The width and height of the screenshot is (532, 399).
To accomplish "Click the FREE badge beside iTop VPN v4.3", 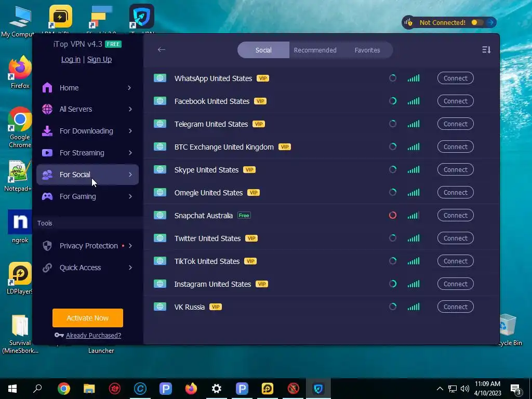I will [x=113, y=44].
